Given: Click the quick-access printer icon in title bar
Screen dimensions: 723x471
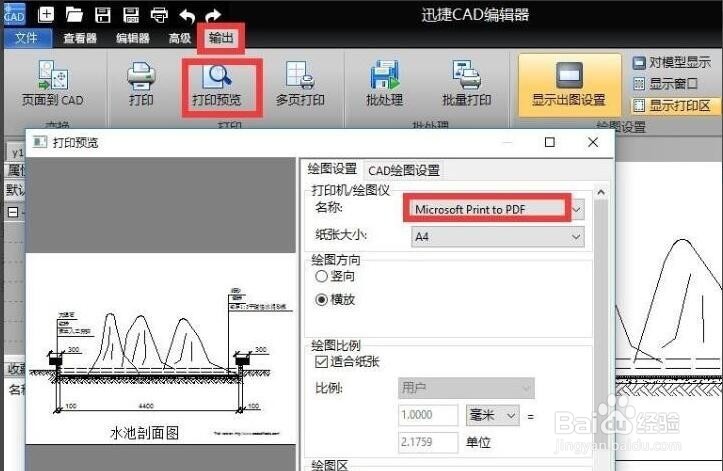Looking at the screenshot, I should pos(159,15).
